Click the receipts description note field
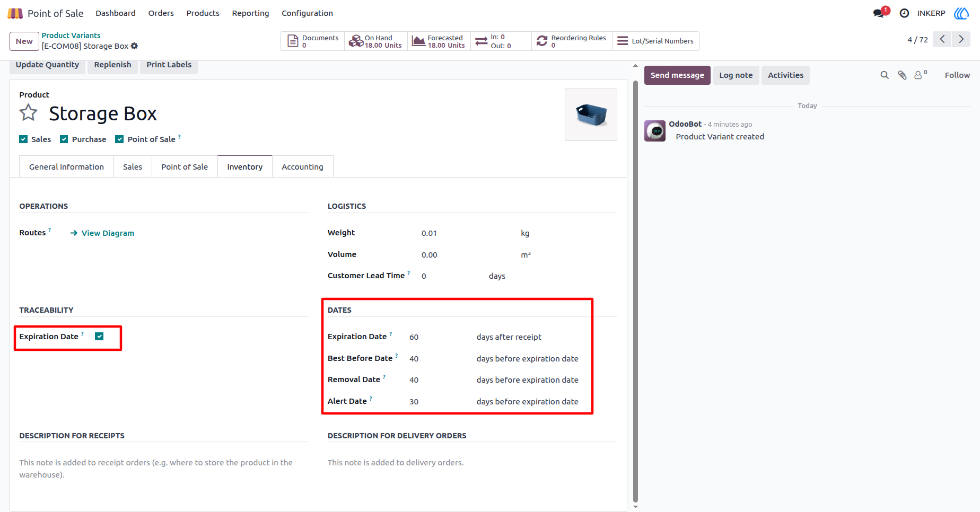The width and height of the screenshot is (980, 512). (x=164, y=469)
